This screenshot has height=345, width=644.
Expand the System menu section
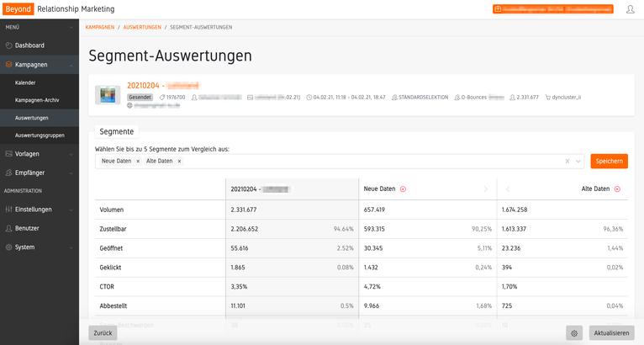[x=72, y=247]
